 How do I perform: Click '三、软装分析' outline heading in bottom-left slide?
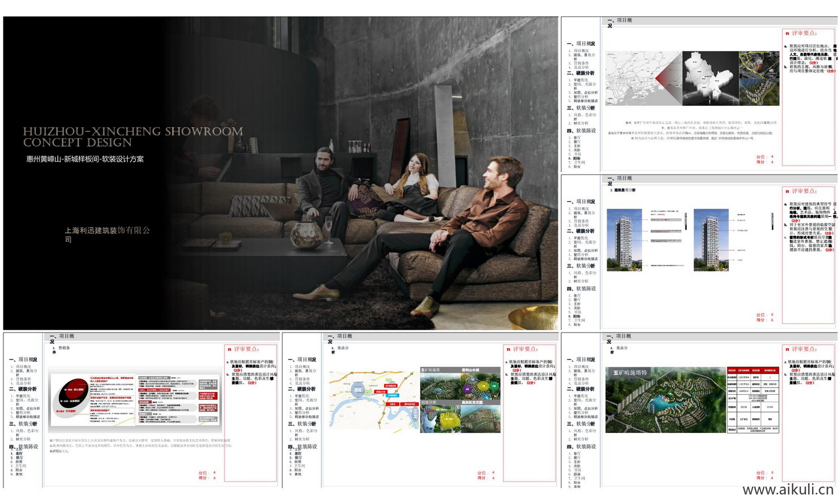coord(24,424)
